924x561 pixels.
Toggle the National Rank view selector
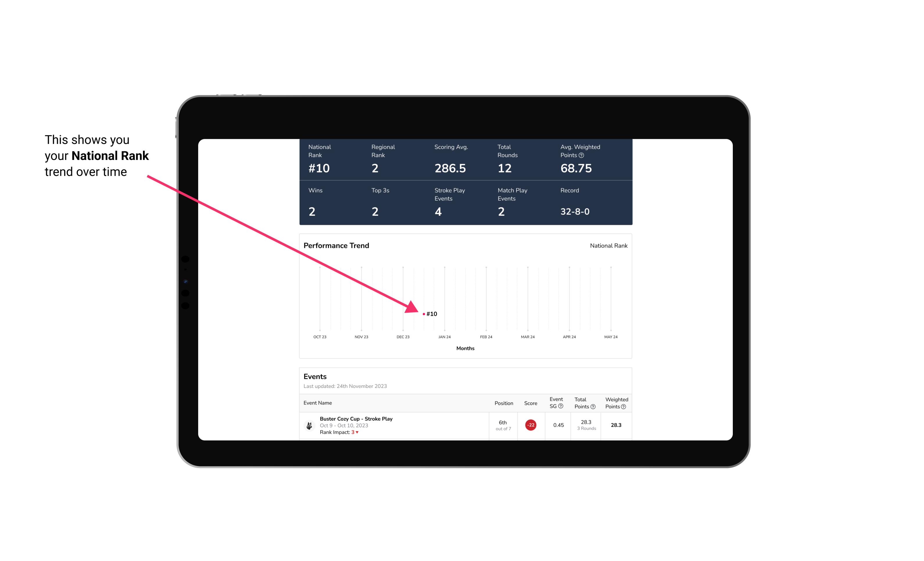tap(607, 245)
